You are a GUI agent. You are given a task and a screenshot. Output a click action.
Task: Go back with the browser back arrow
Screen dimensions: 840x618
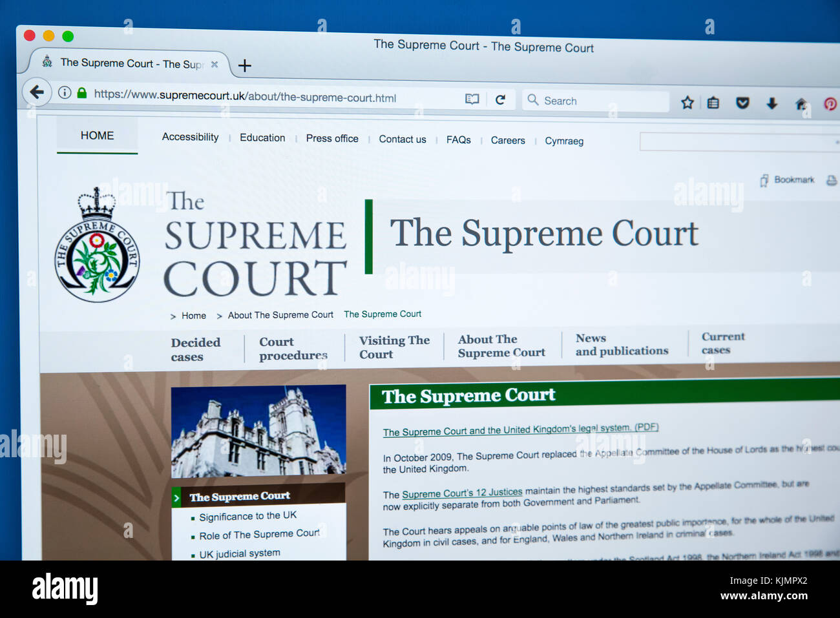[x=37, y=92]
